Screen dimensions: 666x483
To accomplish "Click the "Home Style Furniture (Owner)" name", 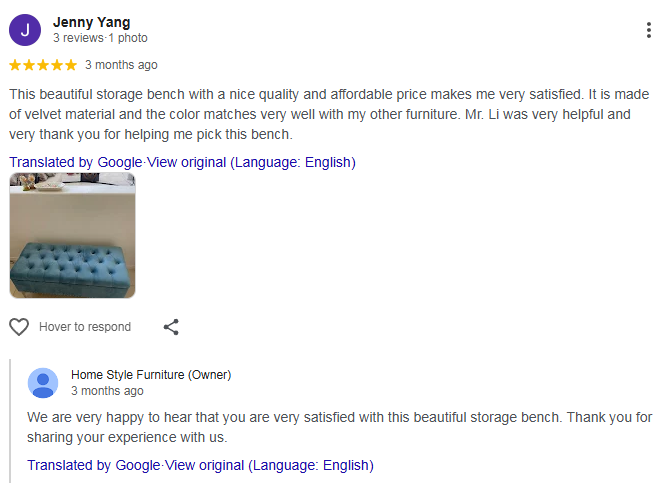I will 151,375.
